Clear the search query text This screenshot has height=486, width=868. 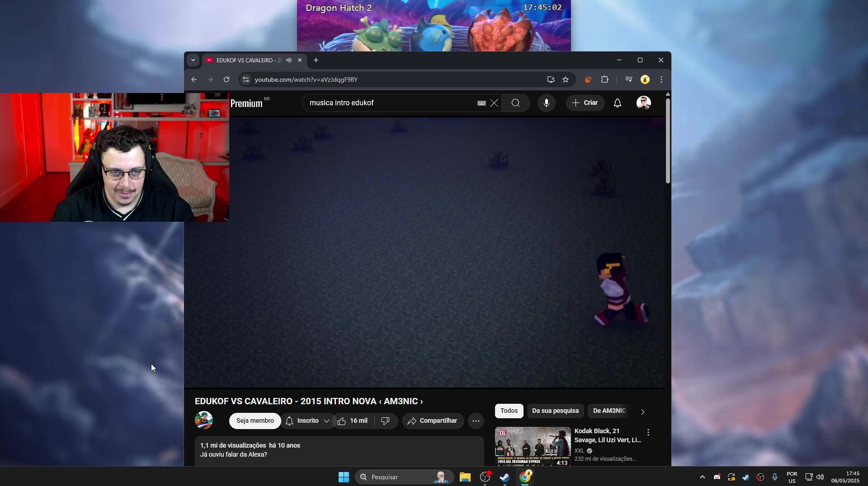[494, 103]
